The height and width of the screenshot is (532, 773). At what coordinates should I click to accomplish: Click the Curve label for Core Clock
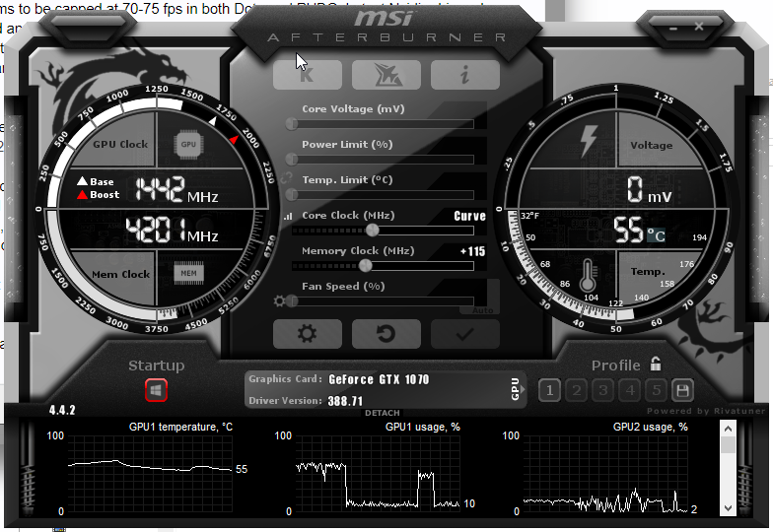(x=469, y=217)
